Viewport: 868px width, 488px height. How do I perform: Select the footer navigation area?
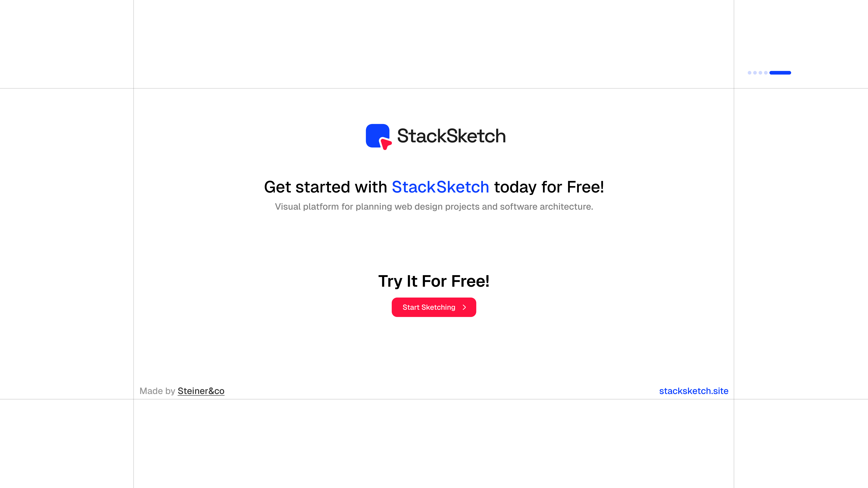[434, 391]
